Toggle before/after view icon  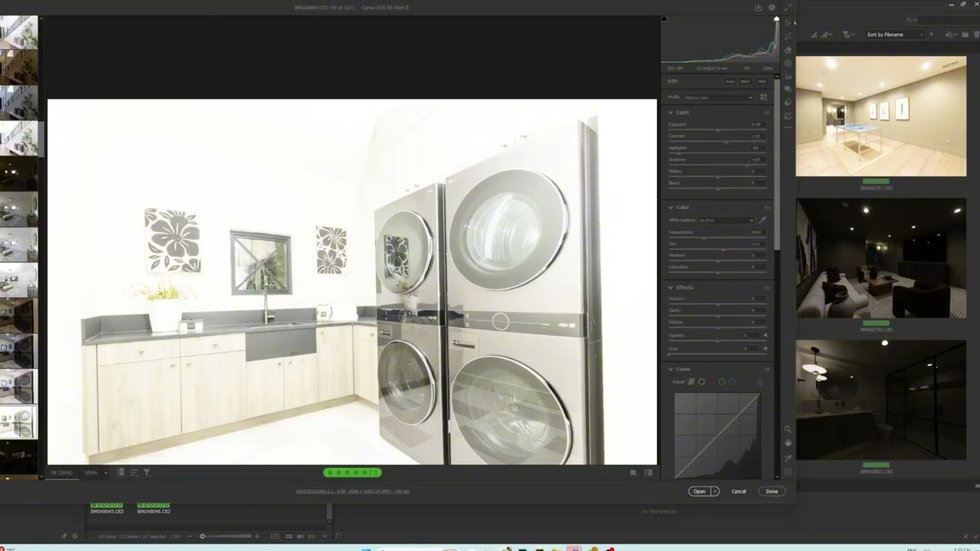point(648,473)
